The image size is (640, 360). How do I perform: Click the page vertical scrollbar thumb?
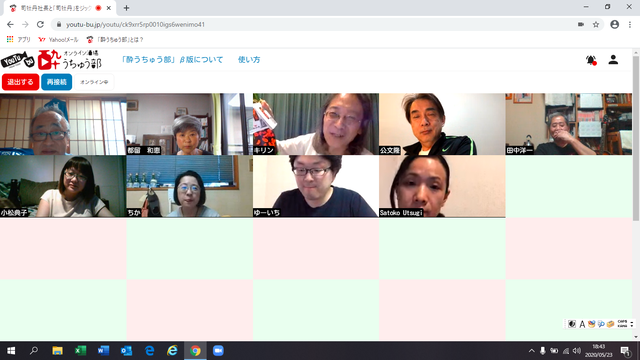pos(636,139)
